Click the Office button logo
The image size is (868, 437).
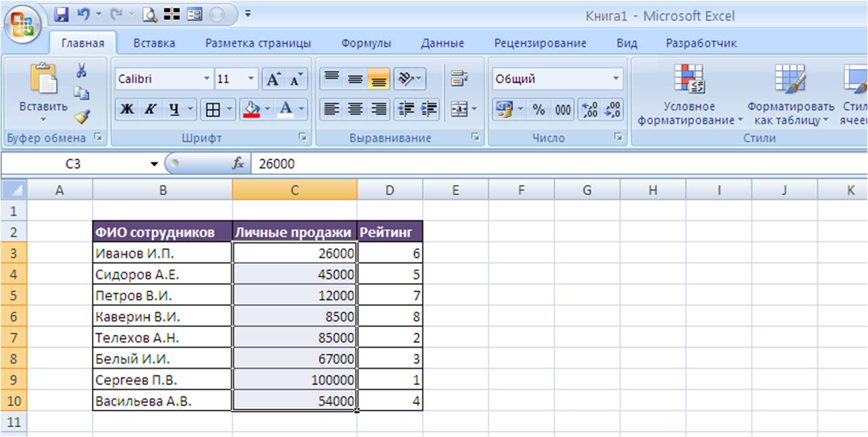22,24
